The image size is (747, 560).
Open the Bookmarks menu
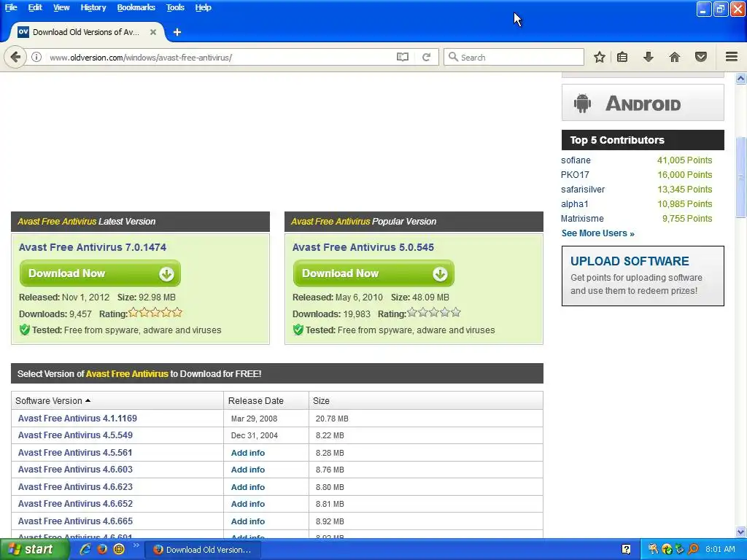coord(136,7)
